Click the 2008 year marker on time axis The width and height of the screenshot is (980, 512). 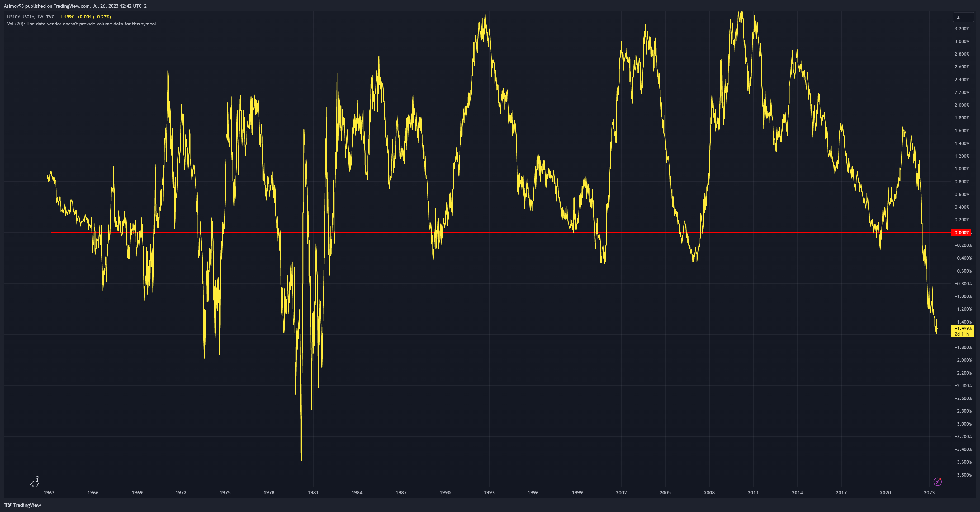tap(709, 493)
